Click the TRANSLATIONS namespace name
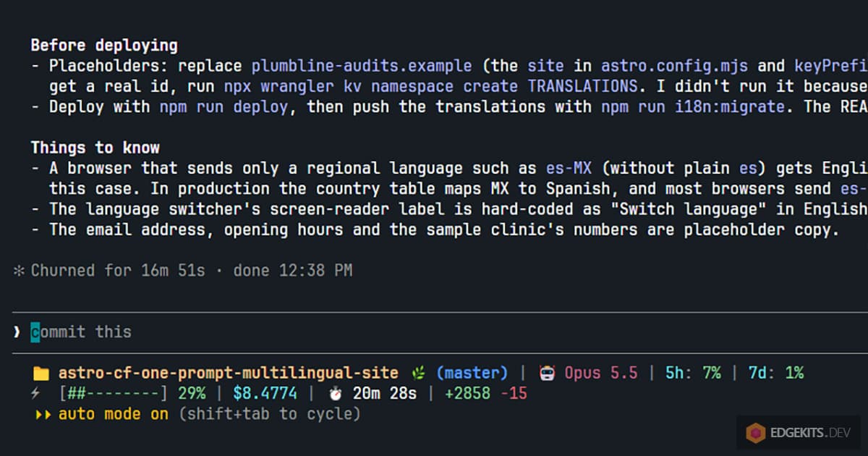This screenshot has width=868, height=456. [x=582, y=86]
